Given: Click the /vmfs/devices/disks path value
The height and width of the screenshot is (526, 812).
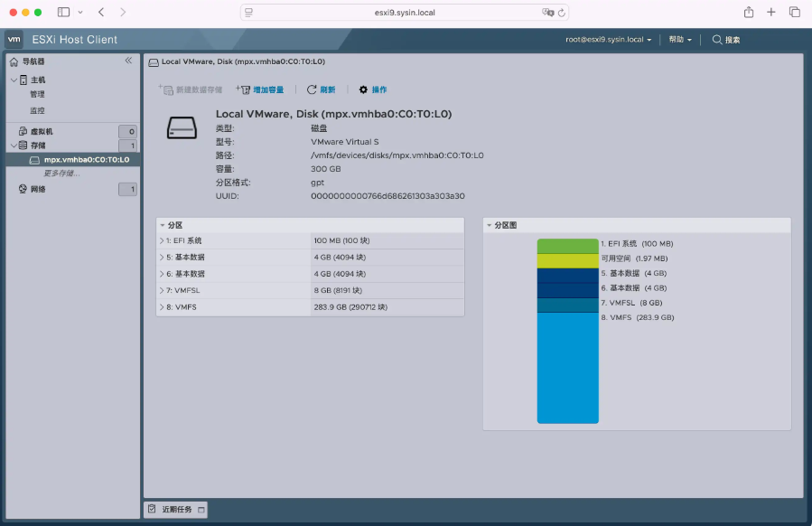Looking at the screenshot, I should click(x=397, y=155).
